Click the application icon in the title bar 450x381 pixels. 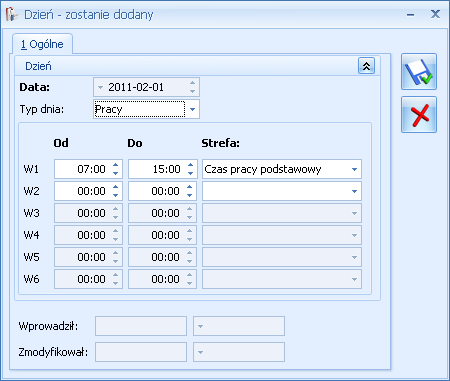[x=11, y=14]
